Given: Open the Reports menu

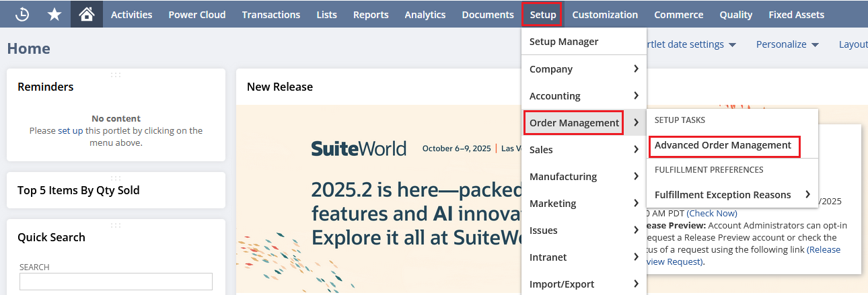Looking at the screenshot, I should coord(371,14).
